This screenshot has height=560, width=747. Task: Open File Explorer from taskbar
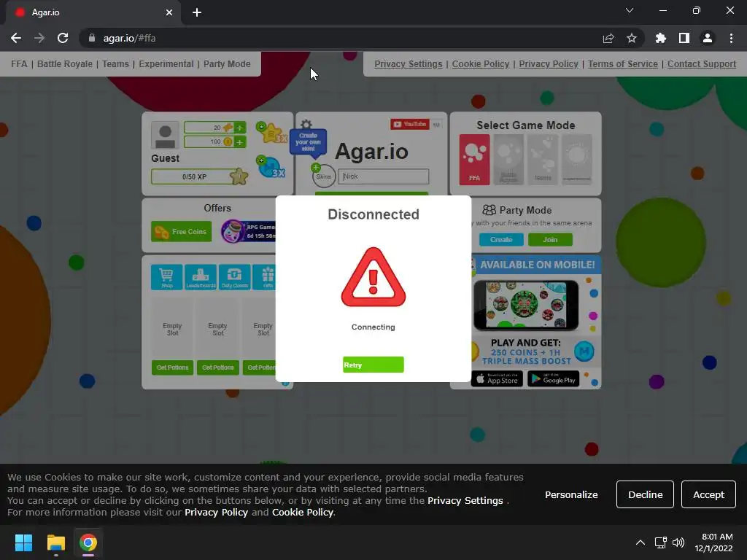click(x=56, y=542)
